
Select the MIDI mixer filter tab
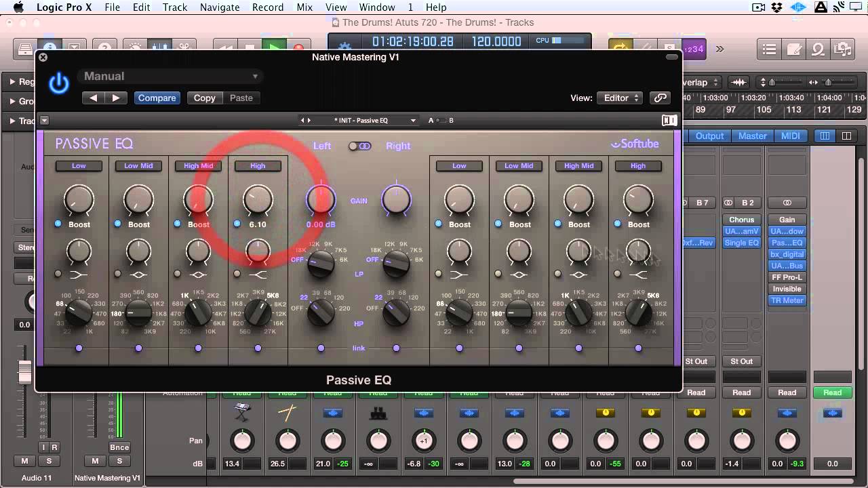[791, 136]
